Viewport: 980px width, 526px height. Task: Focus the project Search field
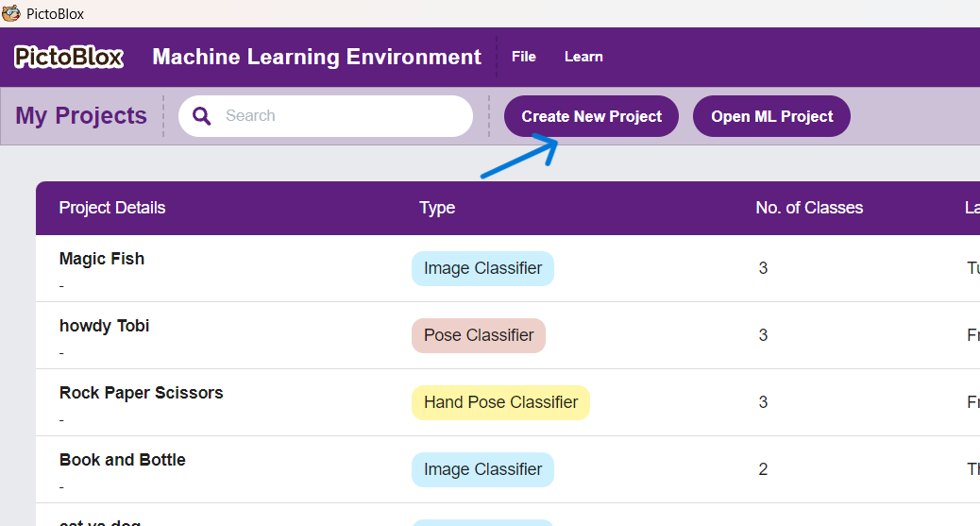pyautogui.click(x=326, y=116)
